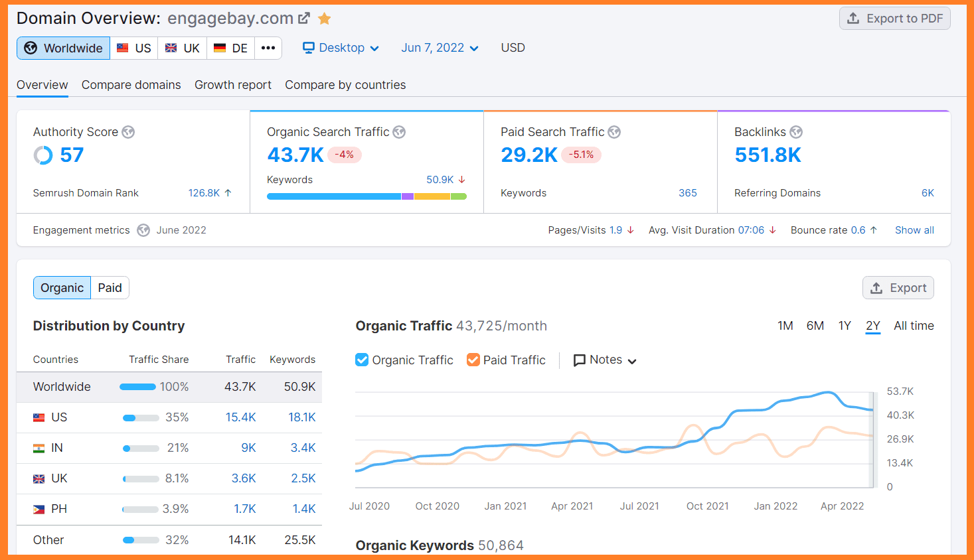The image size is (974, 560).
Task: Click India flag in country table
Action: tap(39, 449)
